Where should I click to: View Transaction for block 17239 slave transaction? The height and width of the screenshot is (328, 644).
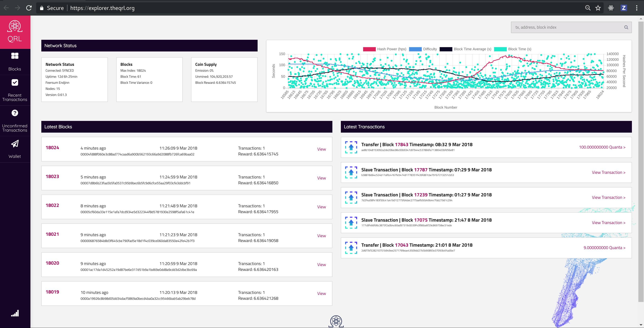(x=609, y=197)
